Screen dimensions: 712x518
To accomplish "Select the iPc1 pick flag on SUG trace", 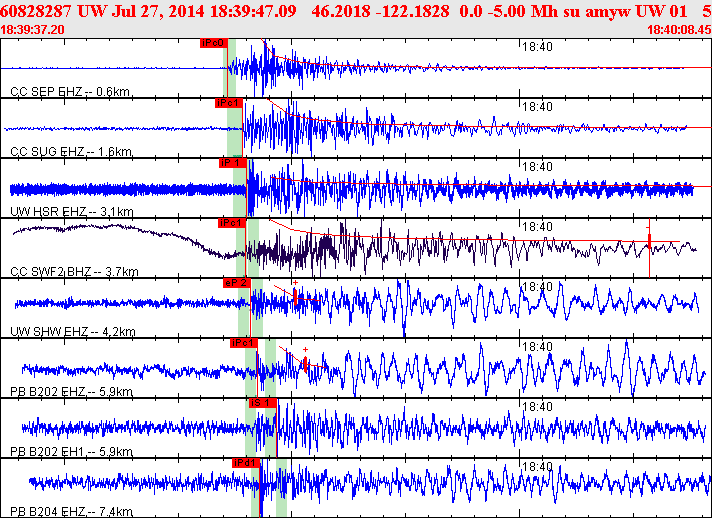I will [228, 103].
